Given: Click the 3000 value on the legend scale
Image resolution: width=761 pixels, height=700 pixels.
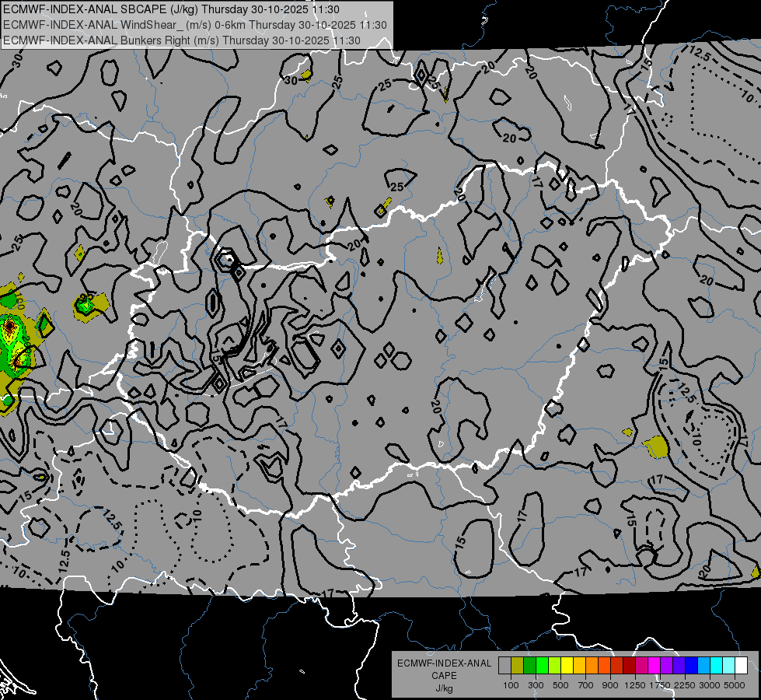Looking at the screenshot, I should 710,685.
